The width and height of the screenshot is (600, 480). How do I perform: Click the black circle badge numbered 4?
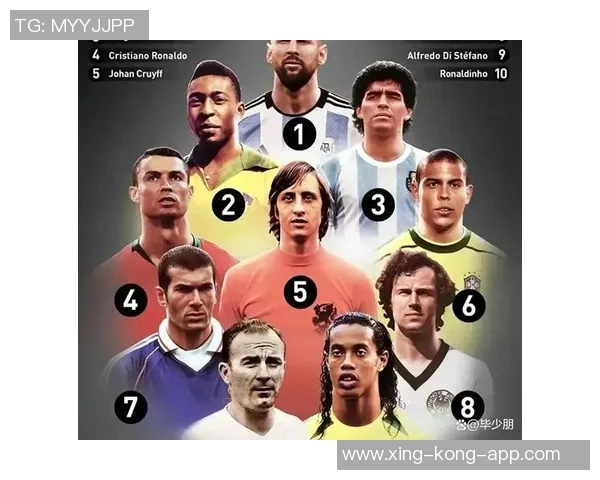tap(131, 300)
